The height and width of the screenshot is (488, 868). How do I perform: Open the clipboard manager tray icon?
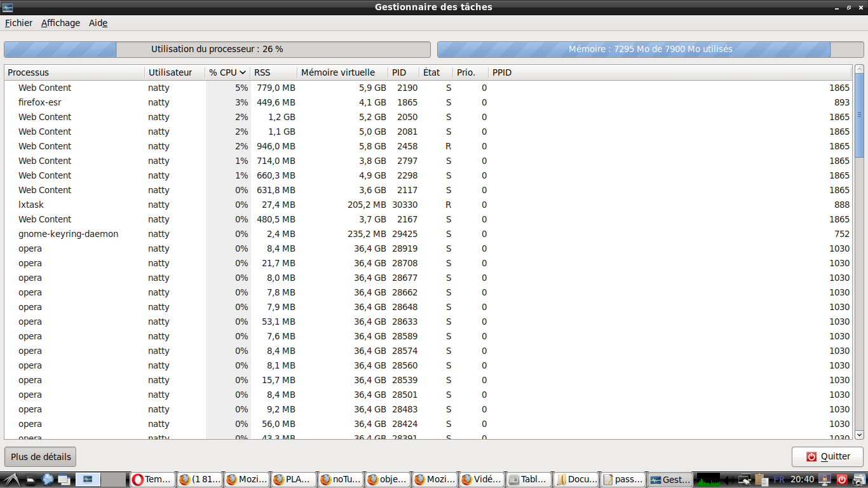tap(761, 480)
